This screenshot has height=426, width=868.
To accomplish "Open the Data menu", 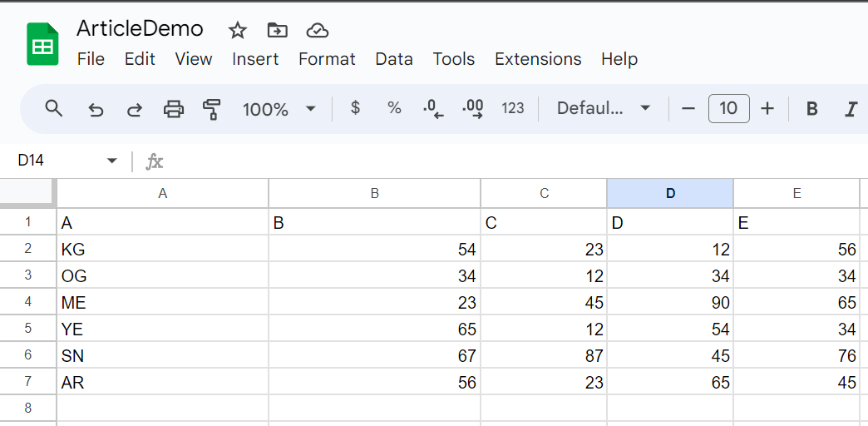I will (x=394, y=59).
